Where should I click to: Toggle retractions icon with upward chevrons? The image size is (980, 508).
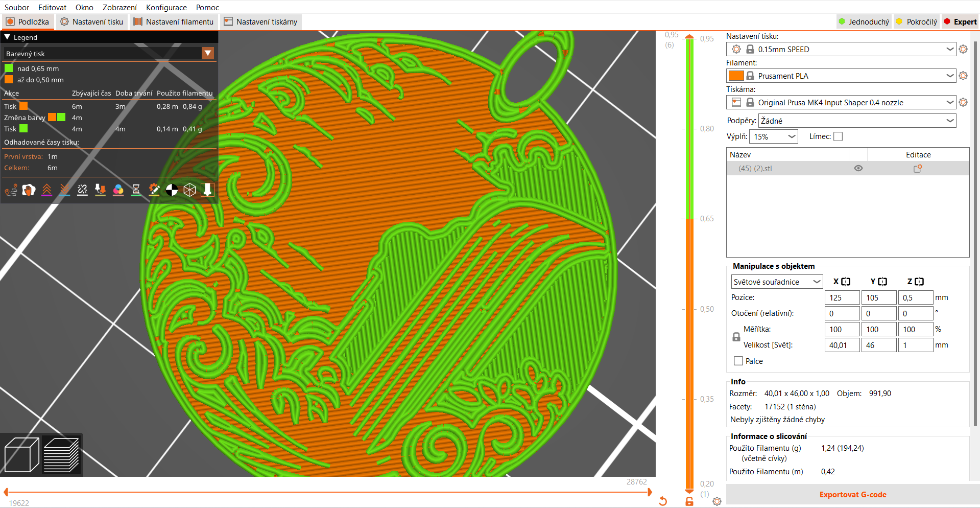[x=46, y=190]
